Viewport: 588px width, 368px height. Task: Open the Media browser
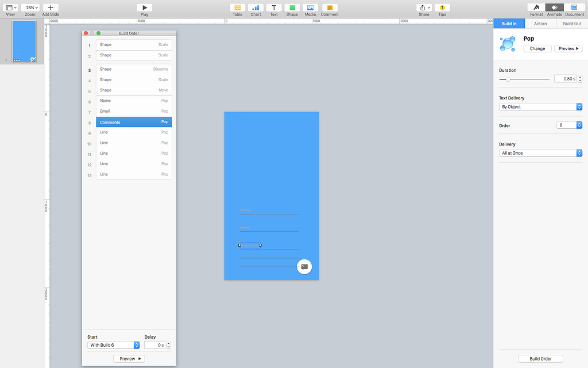[x=310, y=7]
